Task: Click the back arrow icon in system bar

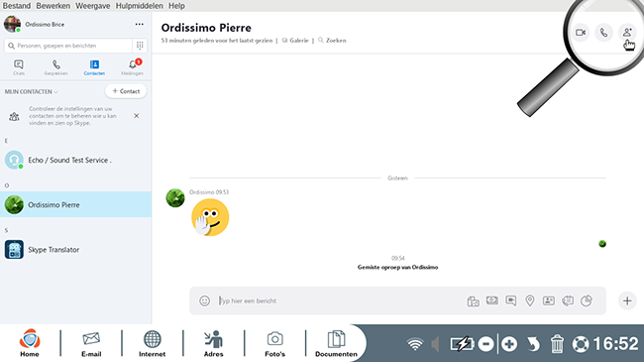Action: 533,344
